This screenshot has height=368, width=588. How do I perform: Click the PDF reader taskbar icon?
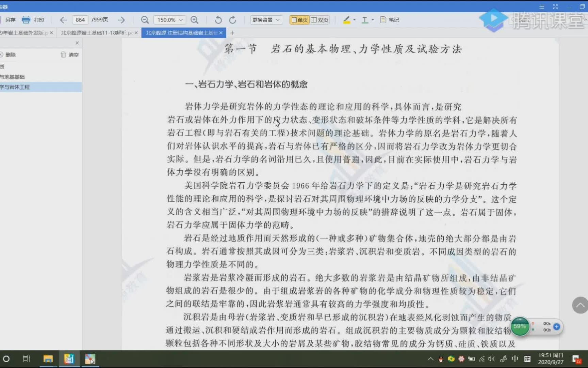click(69, 359)
